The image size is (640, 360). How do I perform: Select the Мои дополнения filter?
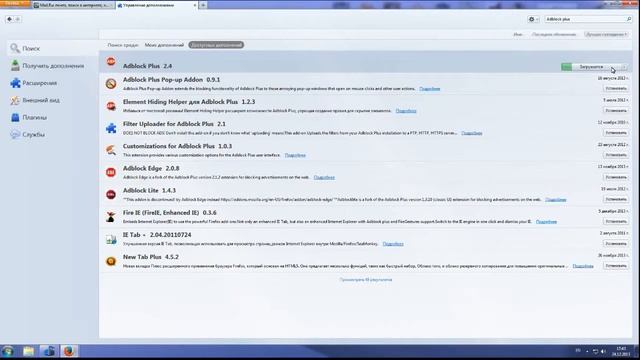click(164, 45)
